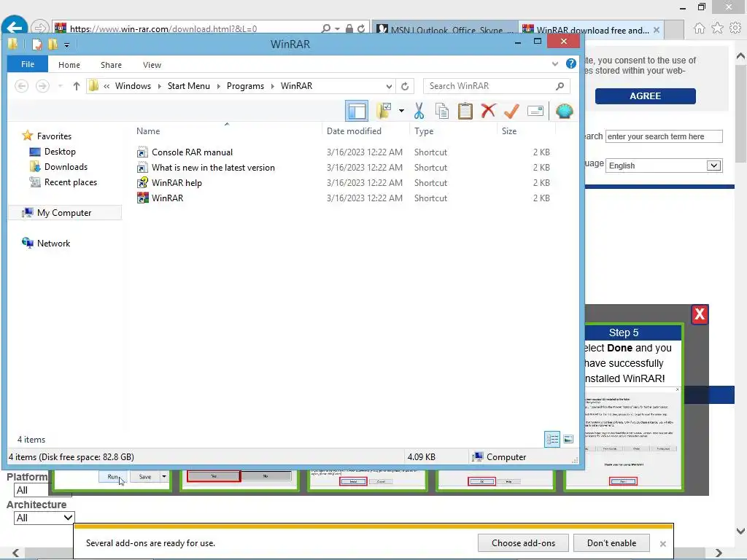Click the Windows breadcrumb in address bar
This screenshot has width=747, height=560.
tap(133, 86)
